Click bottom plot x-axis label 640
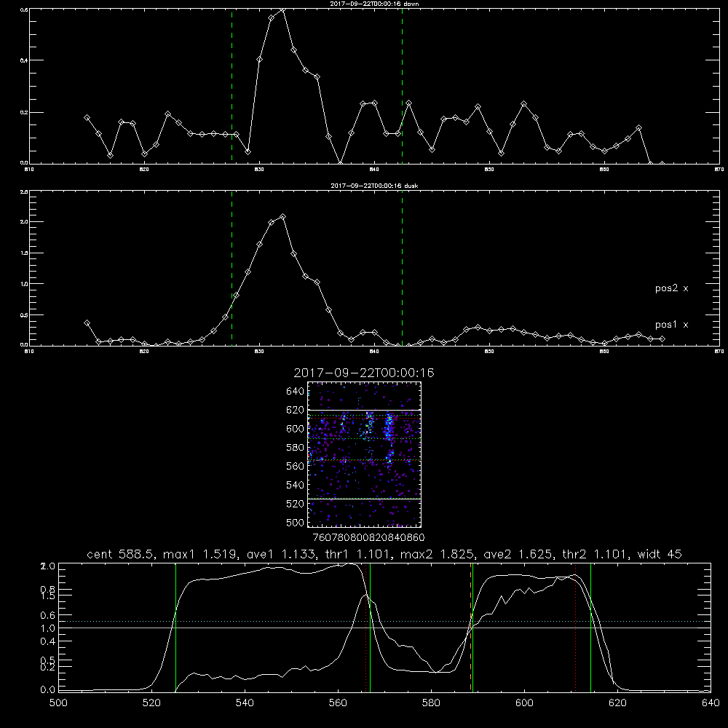The width and height of the screenshot is (728, 728). [x=711, y=703]
